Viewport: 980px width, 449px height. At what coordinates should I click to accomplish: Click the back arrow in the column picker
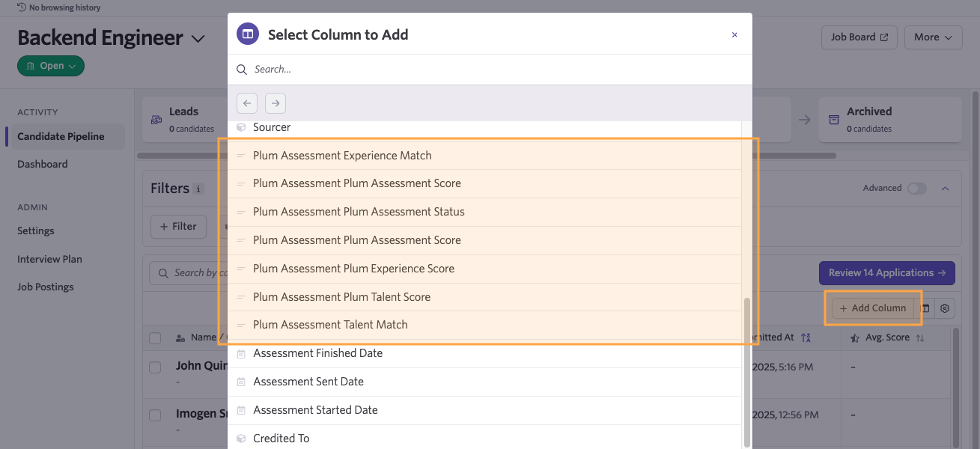coord(246,103)
